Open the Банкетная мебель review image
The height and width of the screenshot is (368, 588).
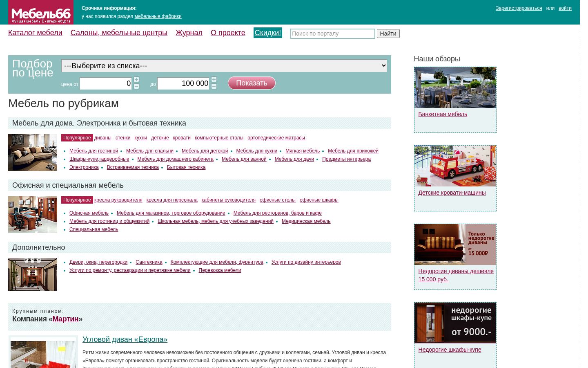pos(455,88)
